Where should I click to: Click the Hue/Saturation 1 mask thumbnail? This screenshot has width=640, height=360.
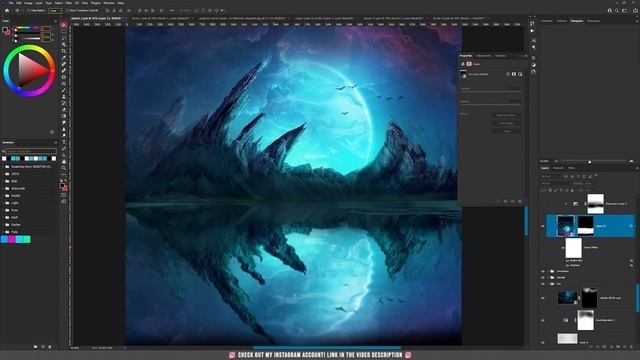(585, 320)
